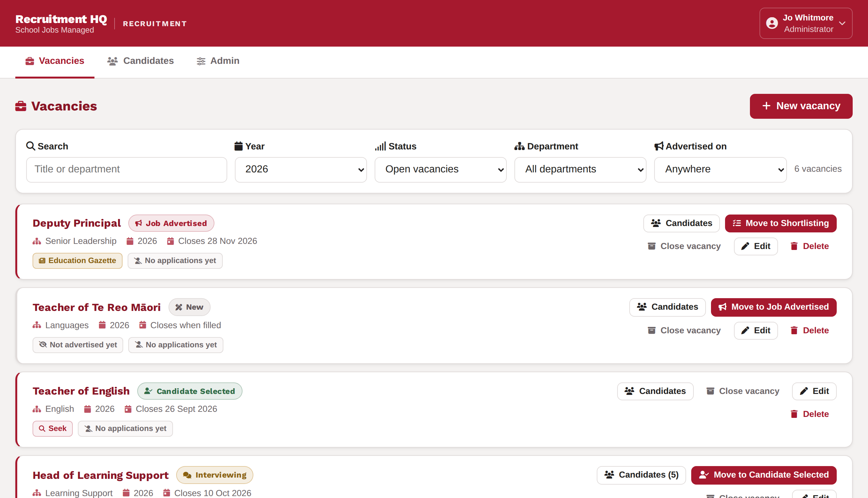Viewport: 868px width, 498px height.
Task: Click No applications yet on Teacher of English
Action: (x=125, y=428)
